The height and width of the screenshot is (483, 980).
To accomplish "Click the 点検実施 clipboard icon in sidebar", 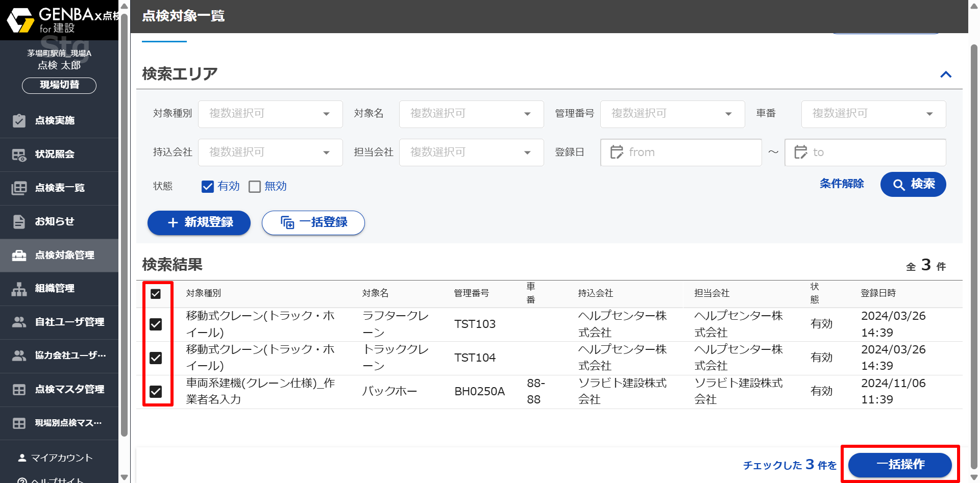I will coord(19,121).
